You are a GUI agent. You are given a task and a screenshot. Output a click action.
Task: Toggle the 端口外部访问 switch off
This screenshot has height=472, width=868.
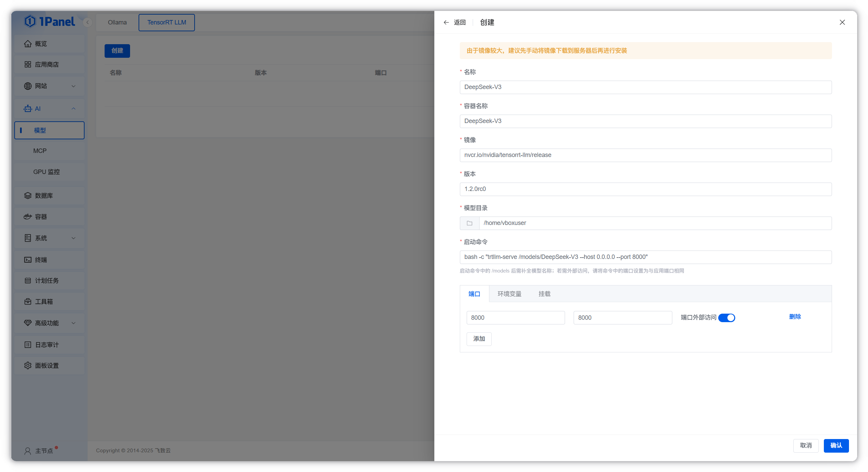tap(726, 318)
